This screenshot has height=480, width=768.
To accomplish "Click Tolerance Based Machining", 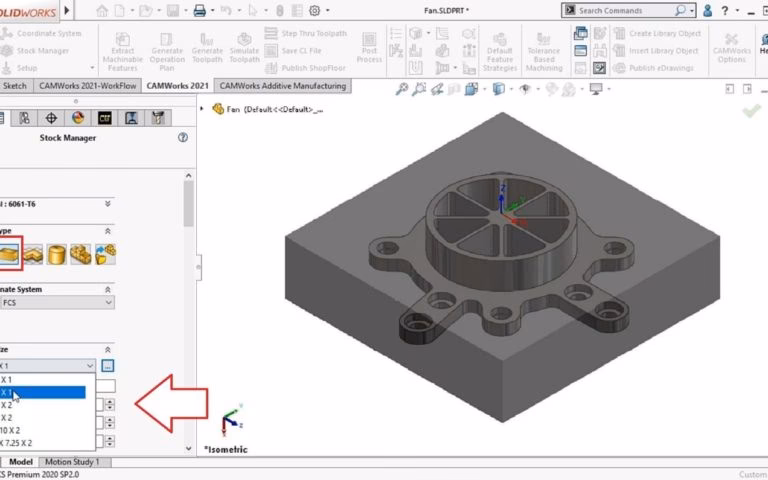I will pyautogui.click(x=544, y=51).
